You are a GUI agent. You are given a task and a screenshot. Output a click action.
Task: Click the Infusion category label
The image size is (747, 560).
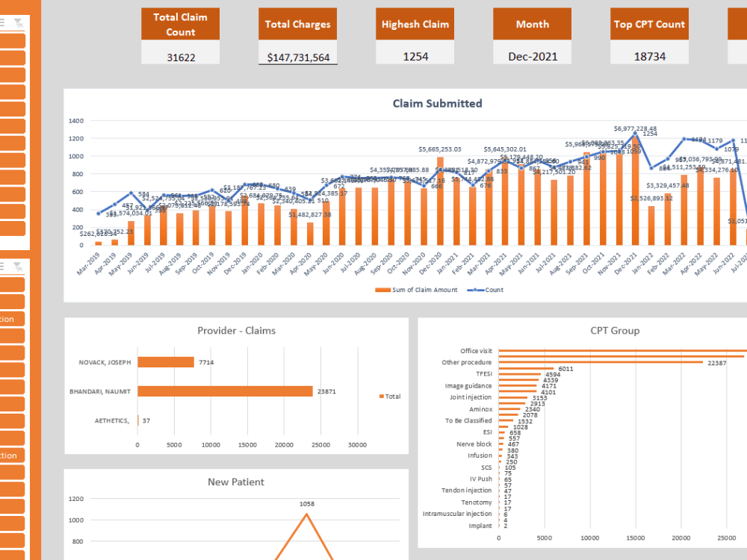pos(480,455)
